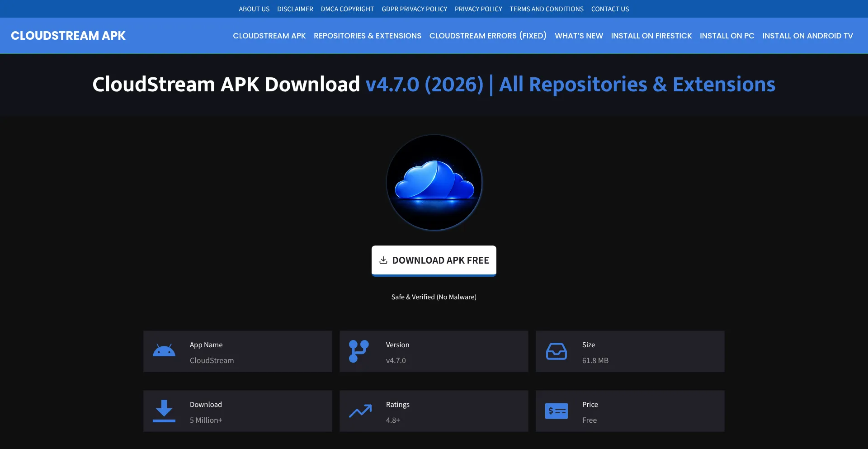Select Install on Android TV menu item
Image resolution: width=868 pixels, height=449 pixels.
[x=807, y=36]
